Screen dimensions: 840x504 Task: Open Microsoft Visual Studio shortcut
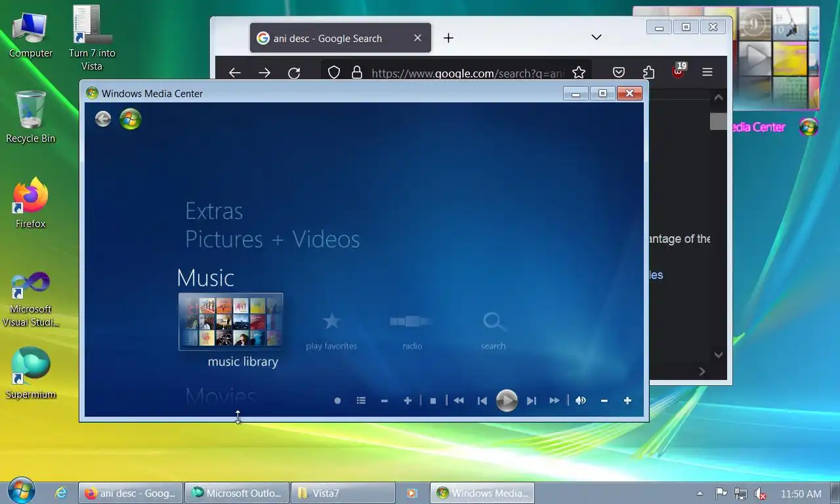[x=31, y=300]
